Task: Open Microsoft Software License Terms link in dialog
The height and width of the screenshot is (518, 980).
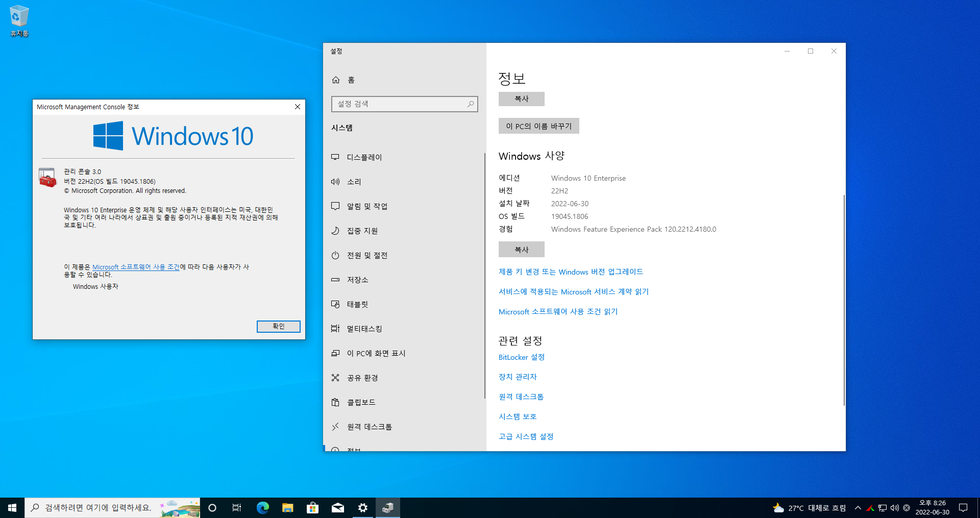Action: (136, 267)
